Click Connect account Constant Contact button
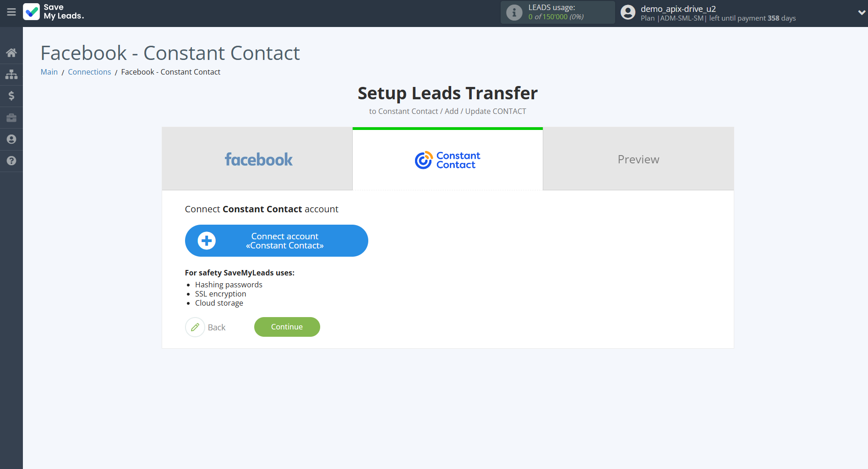This screenshot has height=469, width=868. tap(276, 241)
